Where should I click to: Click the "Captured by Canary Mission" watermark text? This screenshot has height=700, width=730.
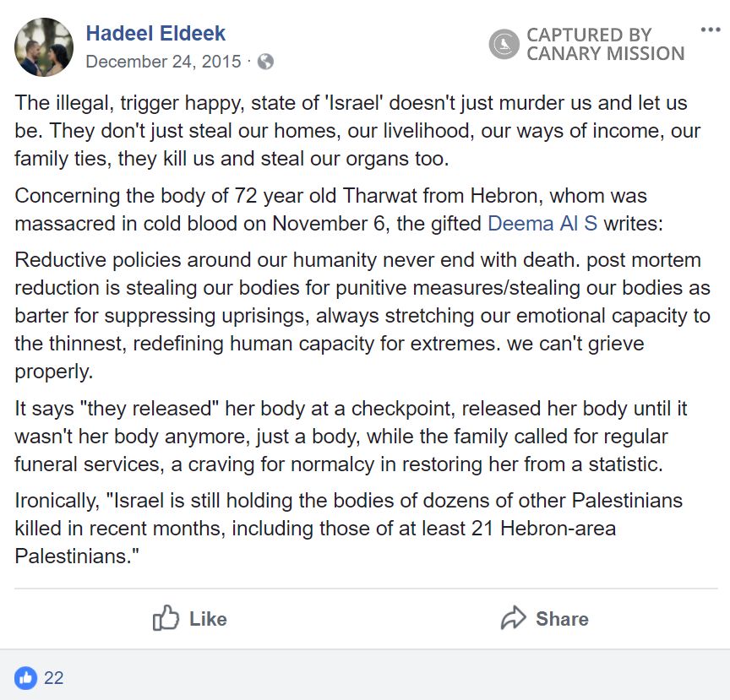[604, 44]
